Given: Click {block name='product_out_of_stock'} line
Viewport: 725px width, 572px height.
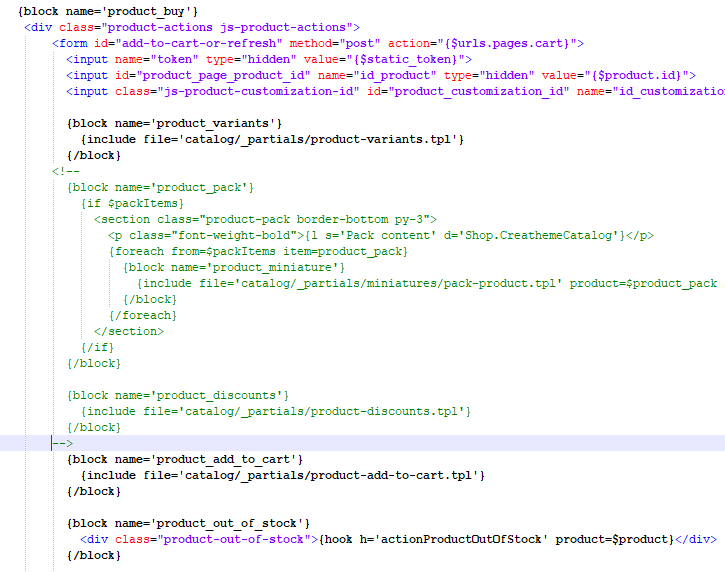Looking at the screenshot, I should [188, 523].
